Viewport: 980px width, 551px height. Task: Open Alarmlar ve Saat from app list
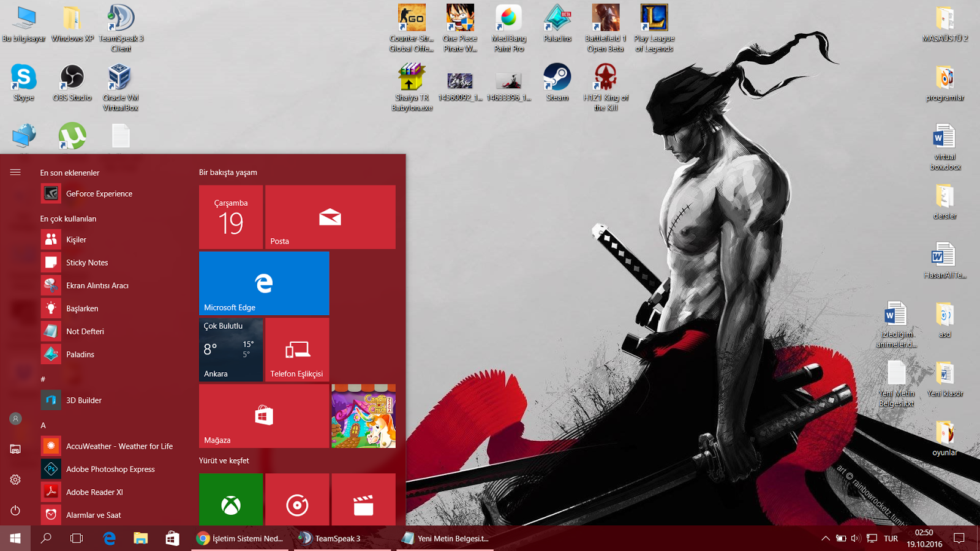coord(113,515)
